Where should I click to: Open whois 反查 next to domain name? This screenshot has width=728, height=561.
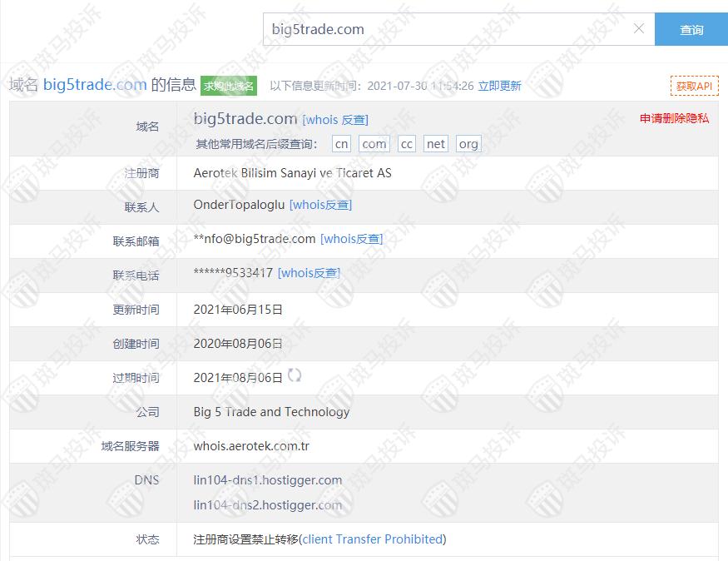[x=335, y=120]
